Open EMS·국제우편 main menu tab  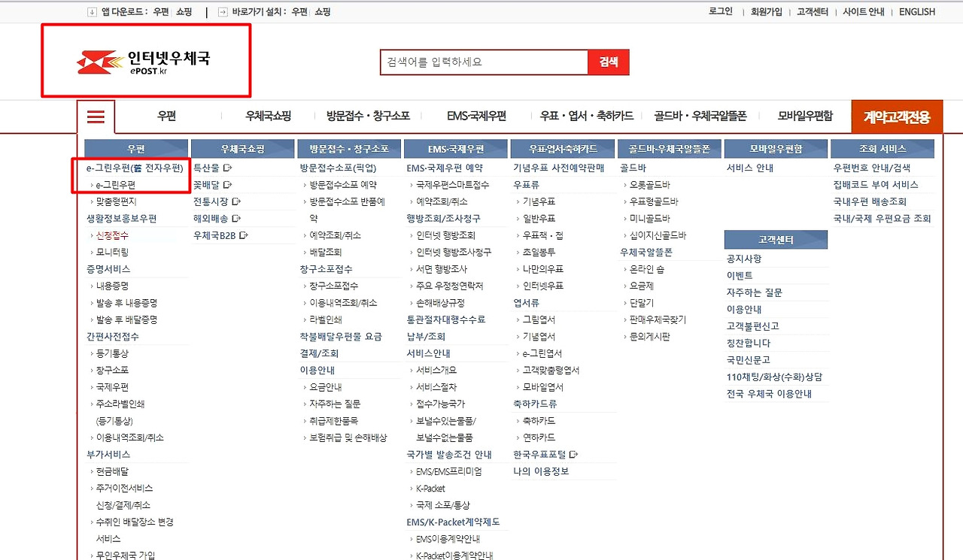point(476,117)
